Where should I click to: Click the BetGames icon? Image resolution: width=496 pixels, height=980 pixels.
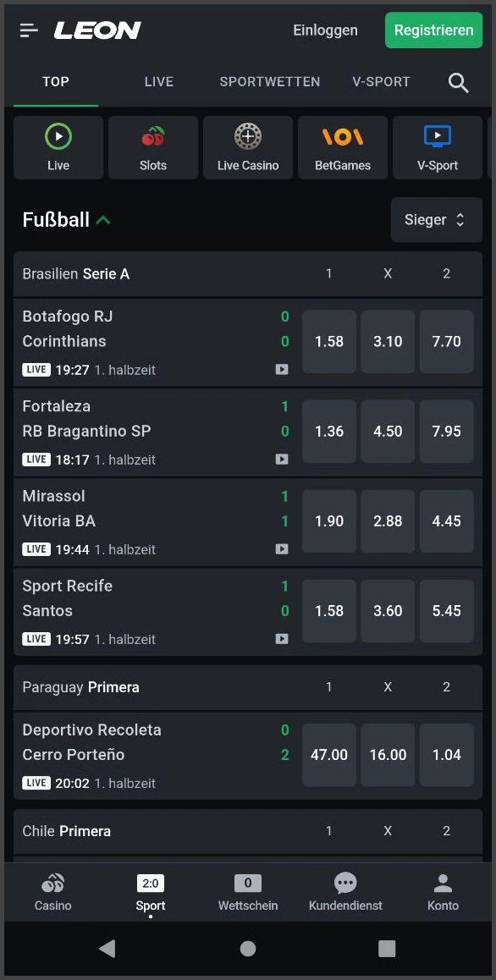342,147
